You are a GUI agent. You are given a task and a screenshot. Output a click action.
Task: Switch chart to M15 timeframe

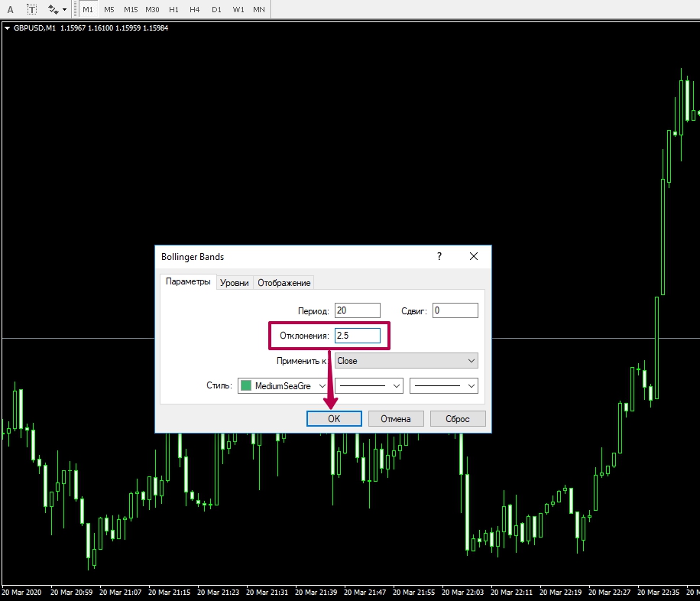tap(131, 10)
